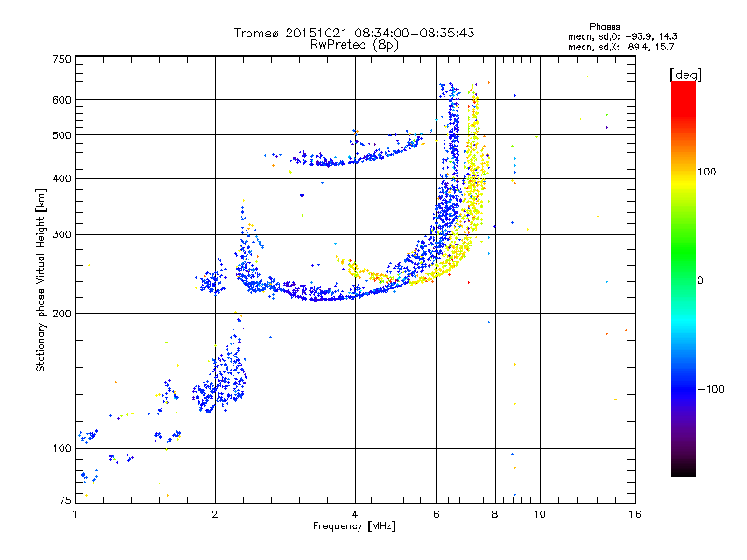Click the x-axis tick label "10"

[540, 514]
